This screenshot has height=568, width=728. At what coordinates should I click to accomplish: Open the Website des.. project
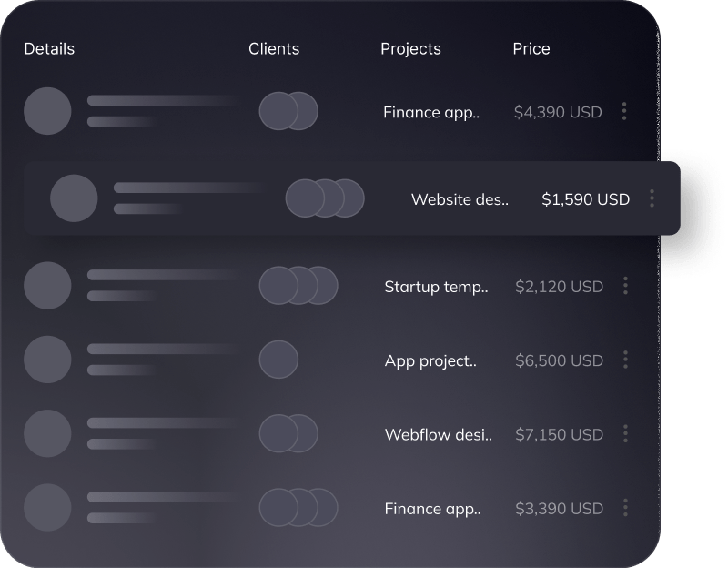tap(460, 199)
